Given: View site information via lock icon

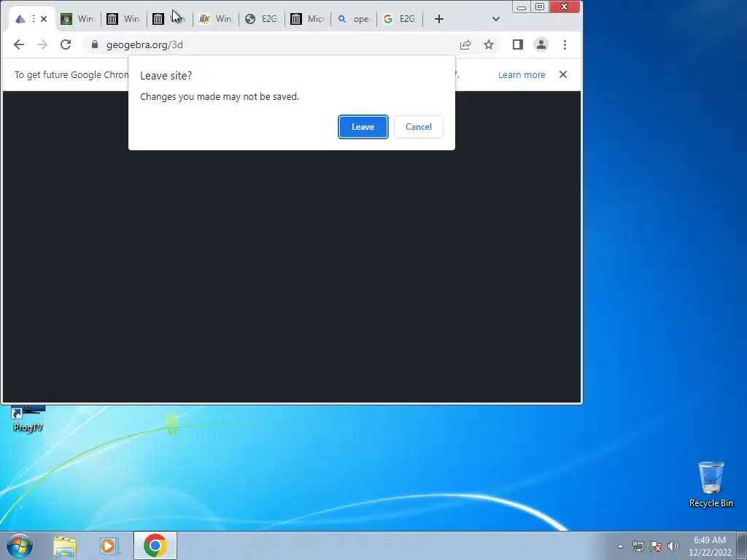Looking at the screenshot, I should coord(95,44).
